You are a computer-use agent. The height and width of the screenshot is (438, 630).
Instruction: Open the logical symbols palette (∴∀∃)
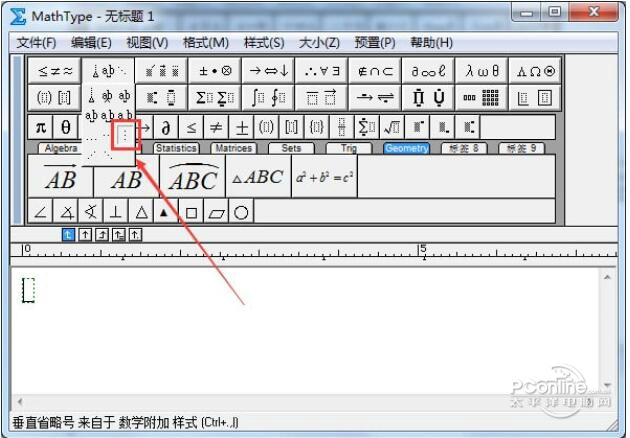[x=321, y=71]
